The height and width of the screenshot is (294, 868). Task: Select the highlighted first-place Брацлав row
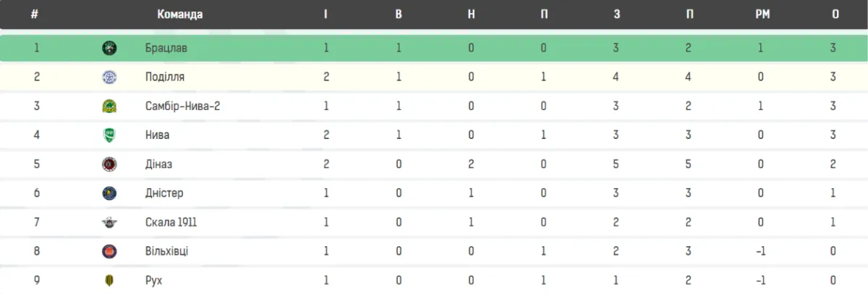[434, 48]
